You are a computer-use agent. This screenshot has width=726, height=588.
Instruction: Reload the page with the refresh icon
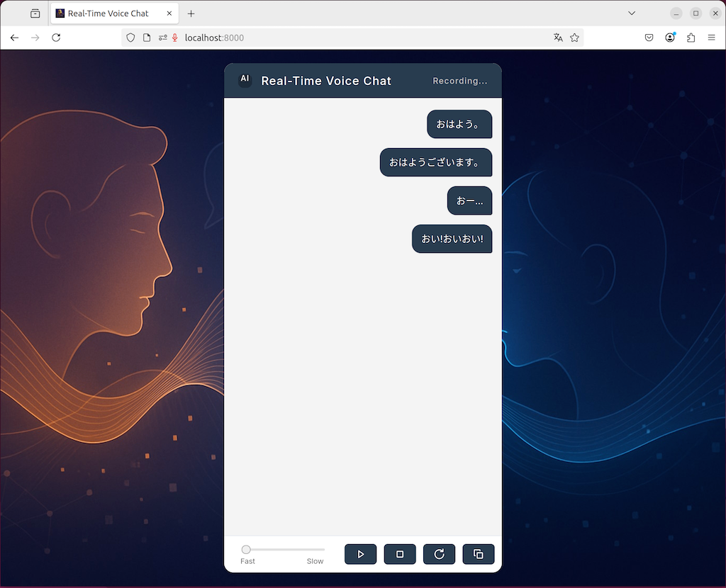coord(56,38)
